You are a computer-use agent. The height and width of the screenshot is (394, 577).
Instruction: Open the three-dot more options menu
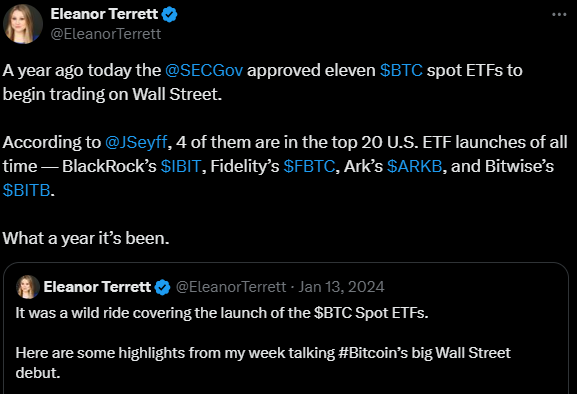[x=559, y=14]
